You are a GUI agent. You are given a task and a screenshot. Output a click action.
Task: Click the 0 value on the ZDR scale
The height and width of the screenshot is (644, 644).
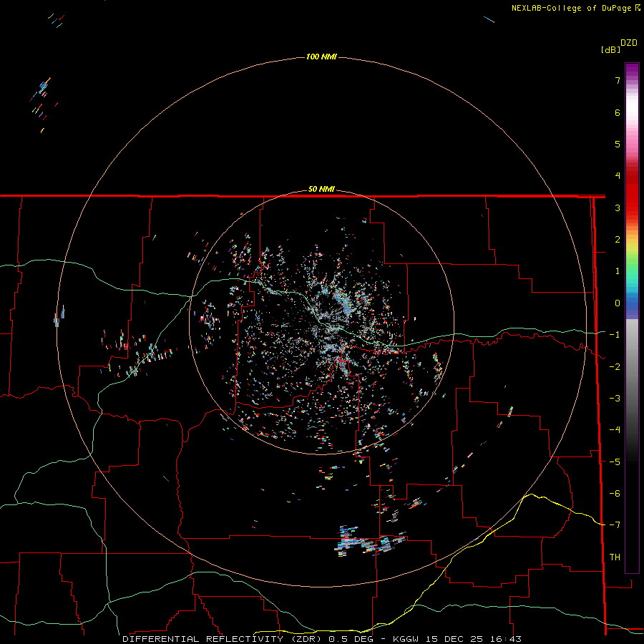pyautogui.click(x=618, y=303)
